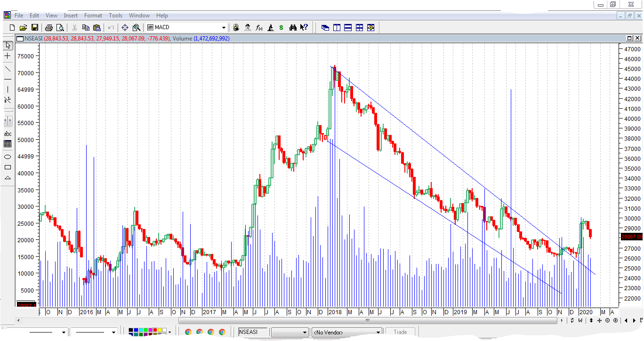
Task: Select the vertical line tool
Action: point(8,89)
